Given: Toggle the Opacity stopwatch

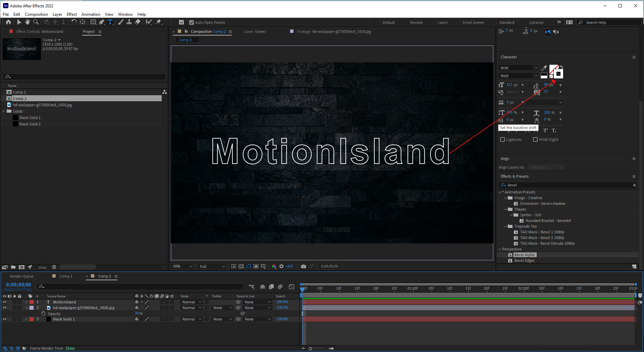Looking at the screenshot, I should click(43, 313).
